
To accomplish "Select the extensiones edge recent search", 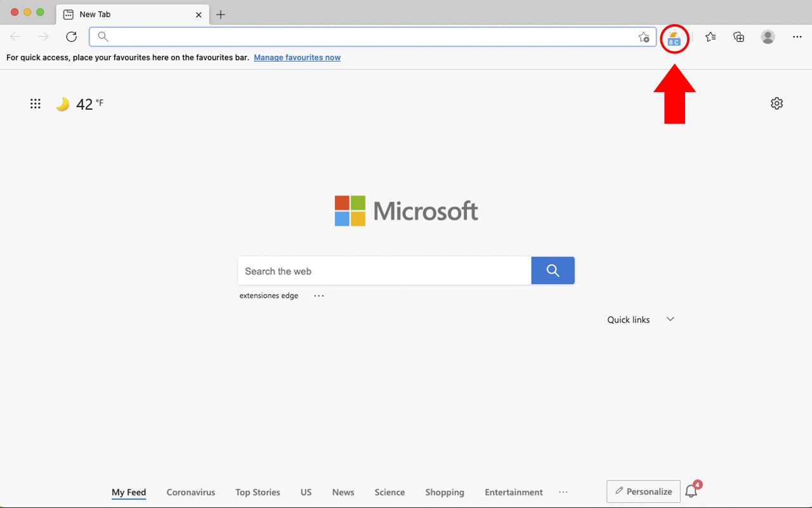I will tap(268, 295).
